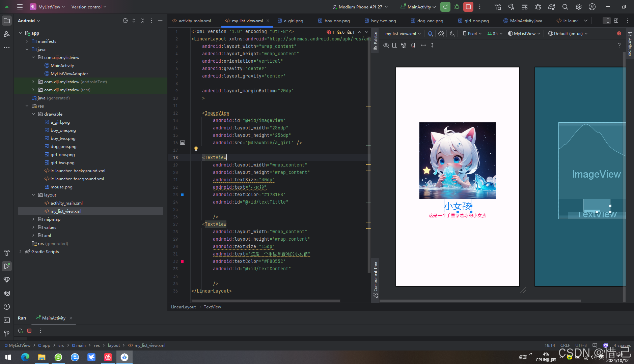Viewport: 634px width, 364px height.
Task: Open the Build hammer tool window
Action: pos(7,253)
